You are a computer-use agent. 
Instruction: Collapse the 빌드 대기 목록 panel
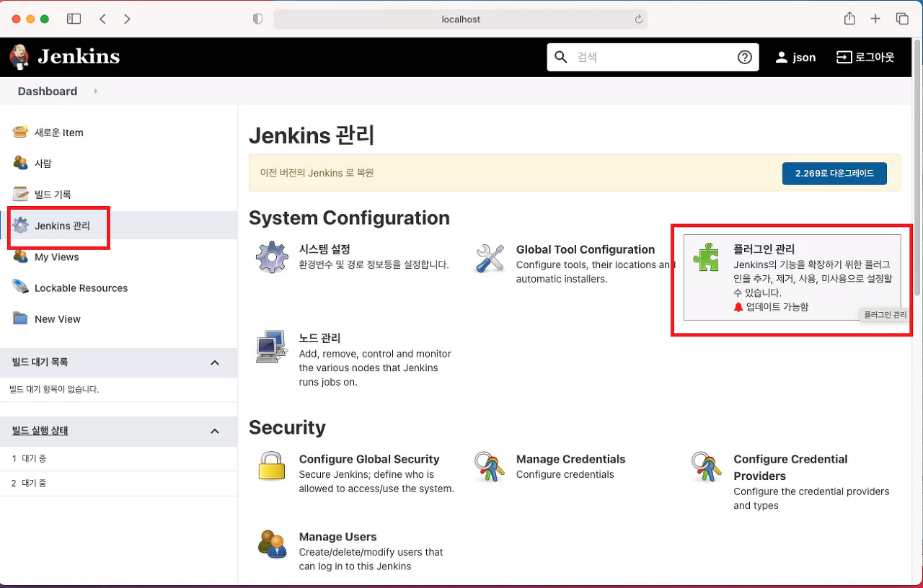click(215, 362)
